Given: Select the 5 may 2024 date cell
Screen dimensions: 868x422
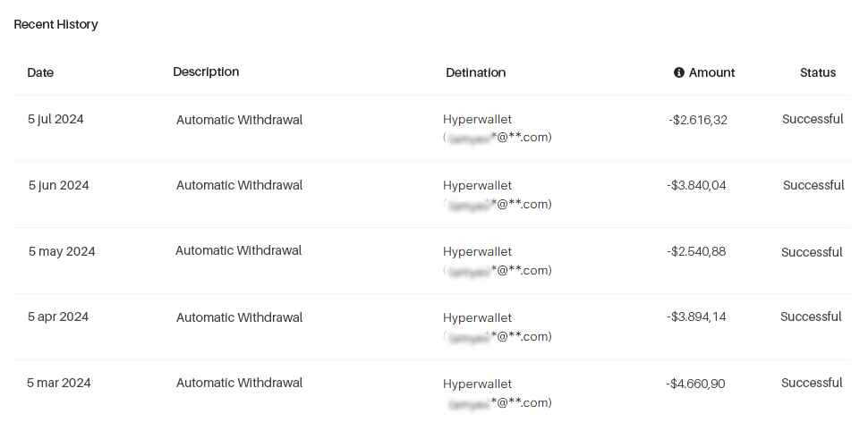Looking at the screenshot, I should tap(62, 251).
